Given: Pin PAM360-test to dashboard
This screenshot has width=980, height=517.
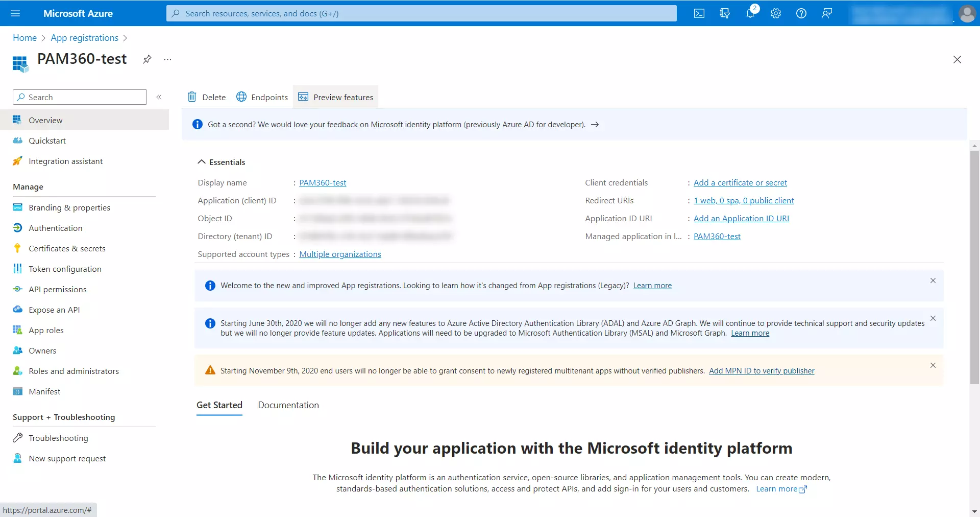Looking at the screenshot, I should tap(147, 59).
